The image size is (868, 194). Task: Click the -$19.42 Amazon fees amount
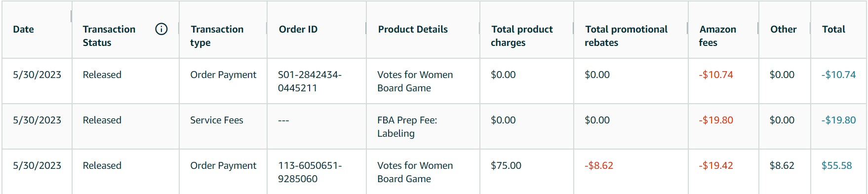(x=716, y=165)
